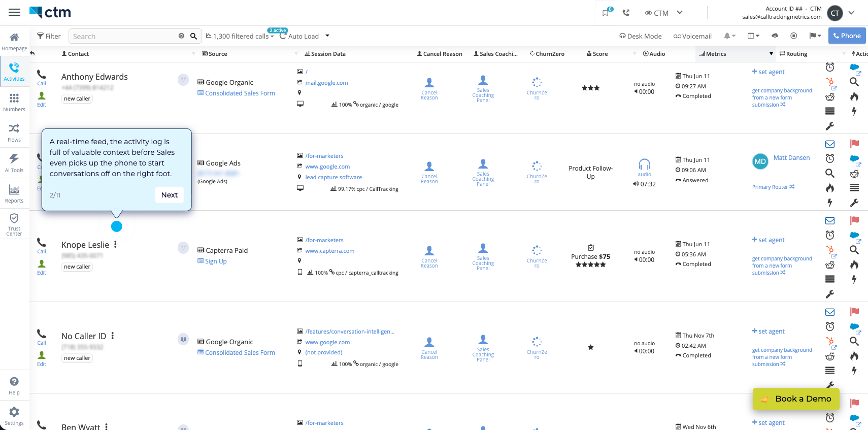The height and width of the screenshot is (430, 868).
Task: Open the columns layout dropdown
Action: (753, 36)
